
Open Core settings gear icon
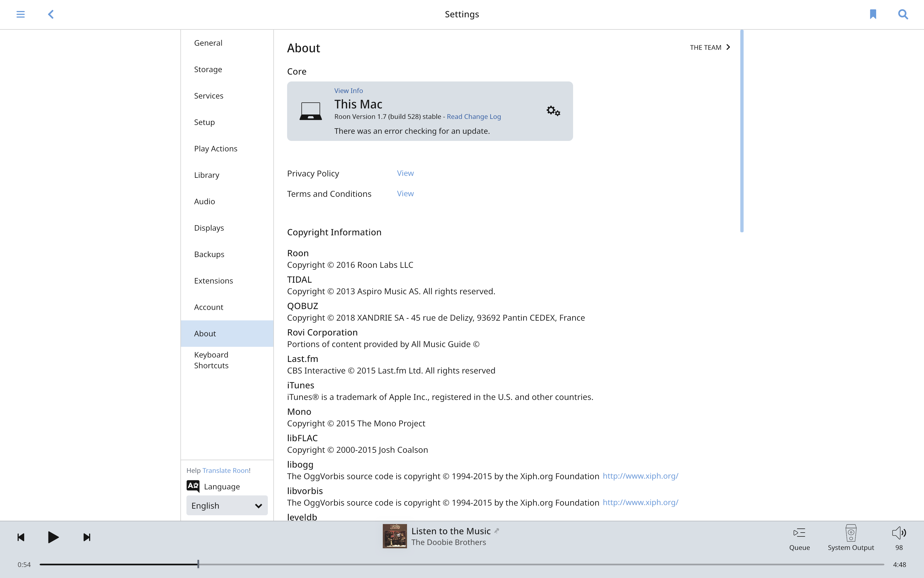click(x=553, y=111)
